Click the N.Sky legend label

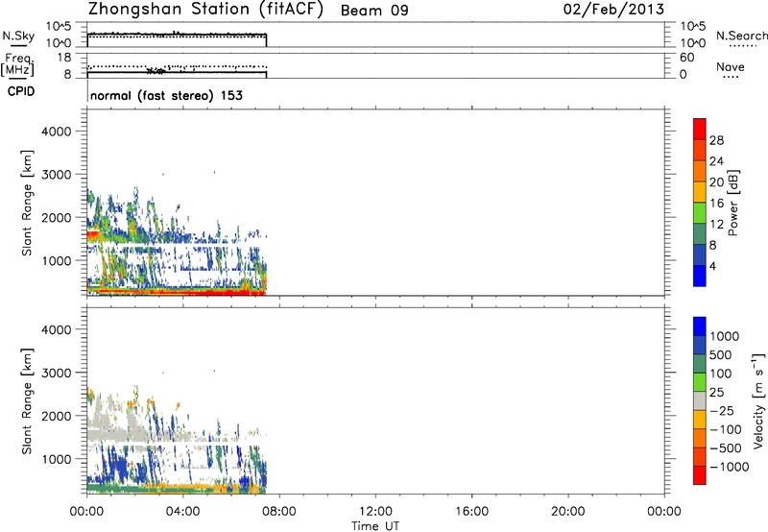(18, 36)
